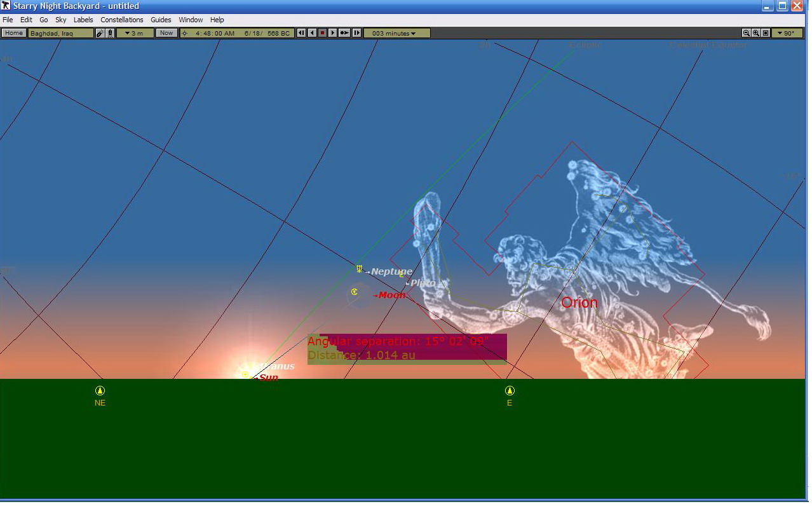This screenshot has height=506, width=812.
Task: Click the 6/18/568 BC date field
Action: click(267, 33)
